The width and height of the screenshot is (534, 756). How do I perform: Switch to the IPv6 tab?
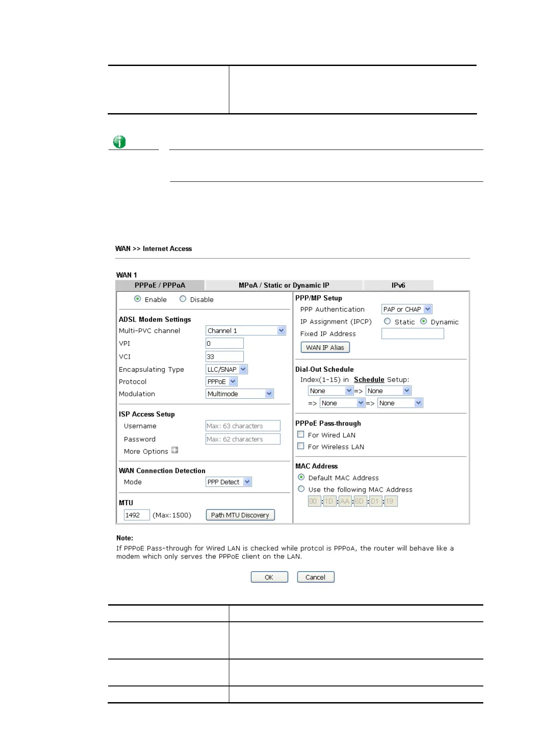[398, 285]
